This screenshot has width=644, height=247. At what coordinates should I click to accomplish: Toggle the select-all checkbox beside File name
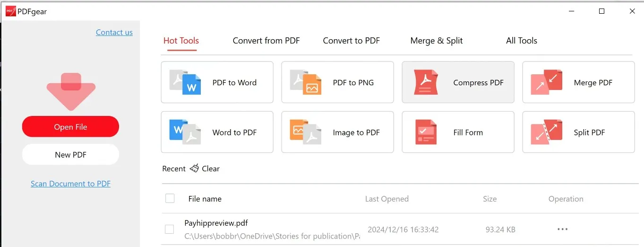click(x=170, y=199)
